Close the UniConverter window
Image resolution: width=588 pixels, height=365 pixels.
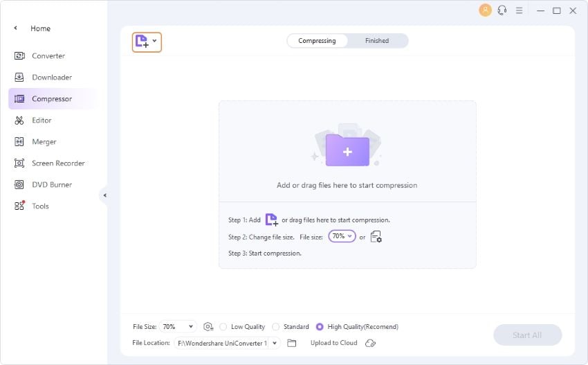click(573, 10)
